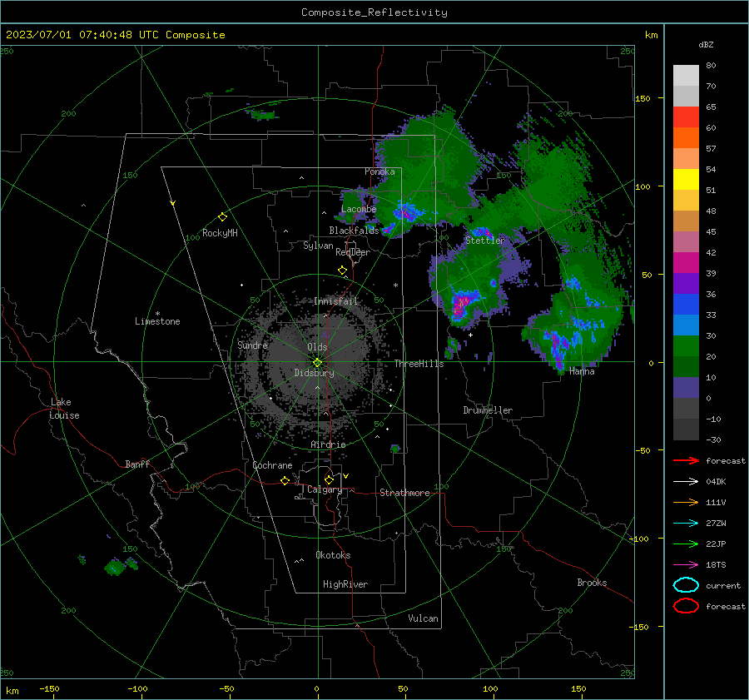Click the small green echo southwest of Banff

tap(116, 566)
